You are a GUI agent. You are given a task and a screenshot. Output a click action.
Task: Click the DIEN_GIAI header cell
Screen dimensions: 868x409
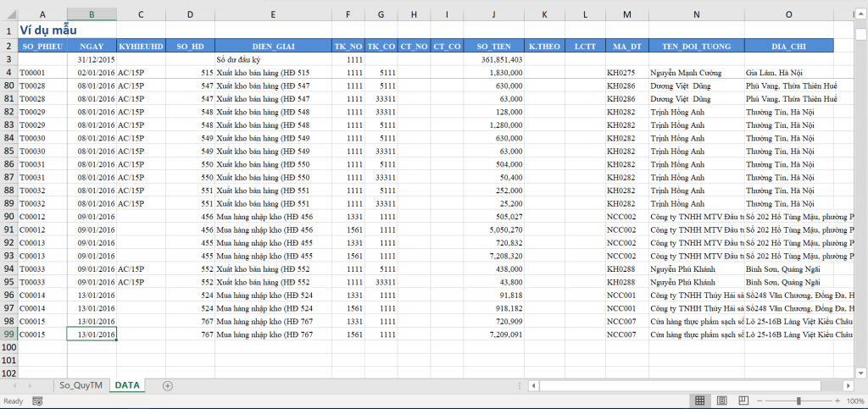(274, 47)
